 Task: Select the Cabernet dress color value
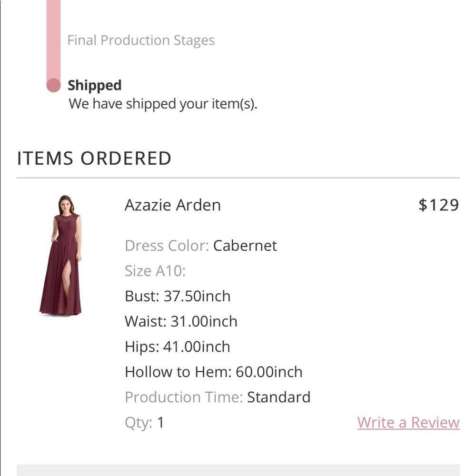[x=245, y=246]
